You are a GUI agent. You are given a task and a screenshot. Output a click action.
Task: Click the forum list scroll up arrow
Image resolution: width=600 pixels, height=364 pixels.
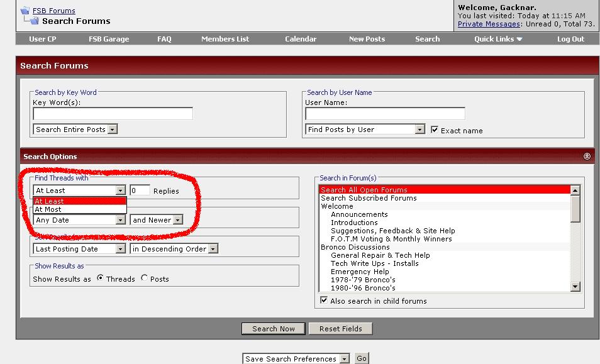pos(575,190)
